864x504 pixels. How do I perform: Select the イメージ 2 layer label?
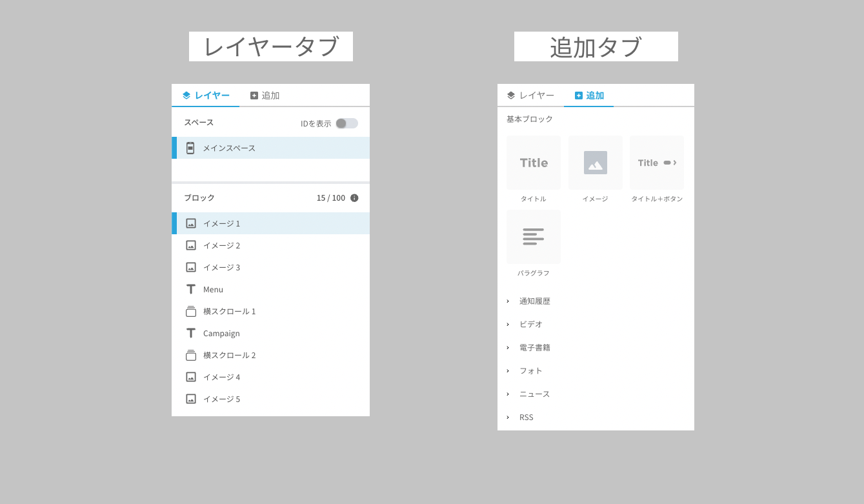(221, 246)
